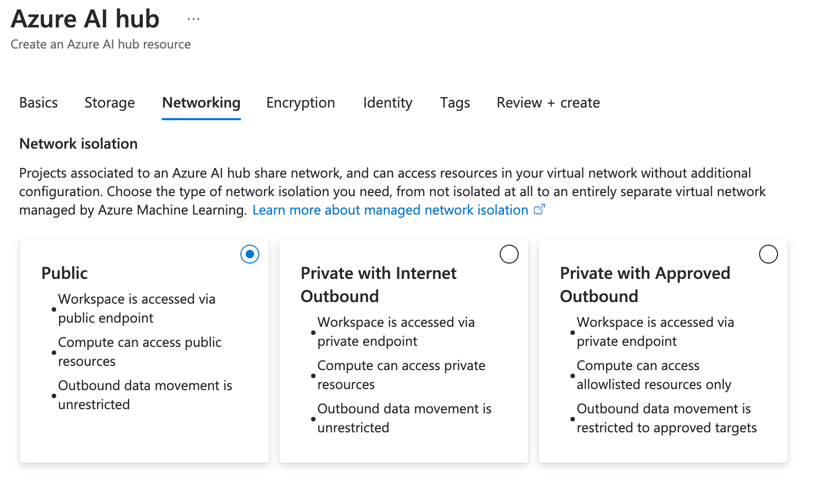This screenshot has width=816, height=504.
Task: Click 'Outbound data movement is restricted' bullet text
Action: tap(666, 418)
